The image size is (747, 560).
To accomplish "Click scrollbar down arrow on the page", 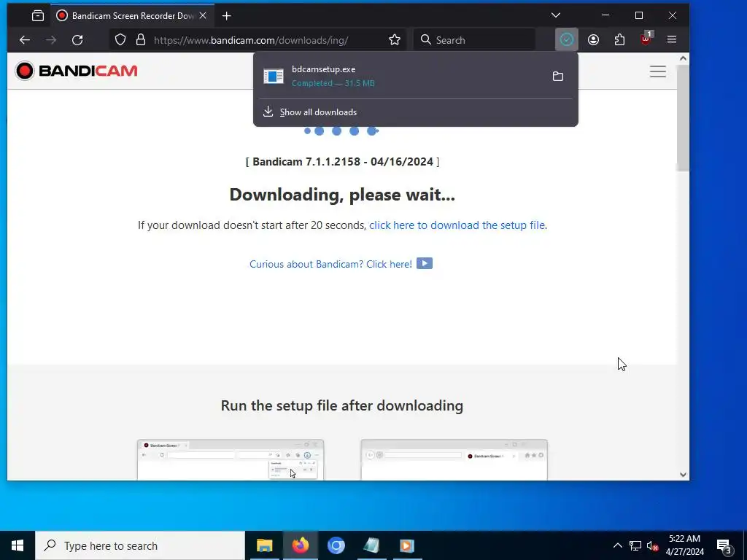I will click(683, 474).
